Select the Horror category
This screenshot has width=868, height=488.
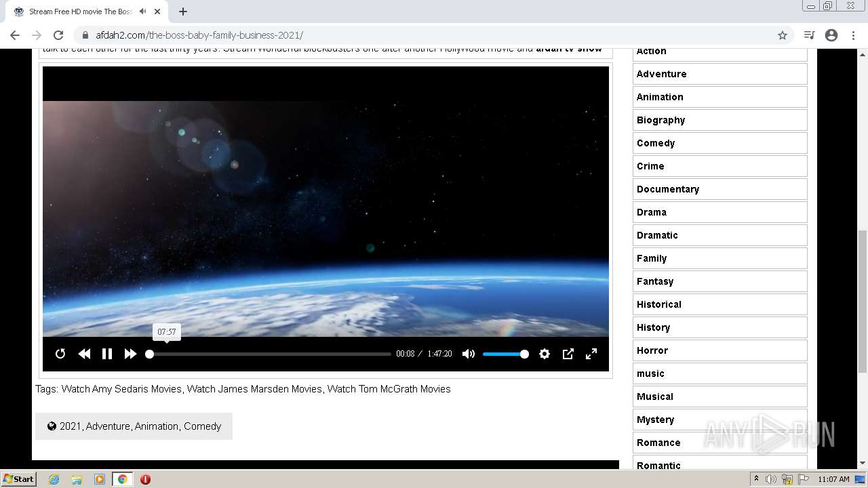click(720, 350)
